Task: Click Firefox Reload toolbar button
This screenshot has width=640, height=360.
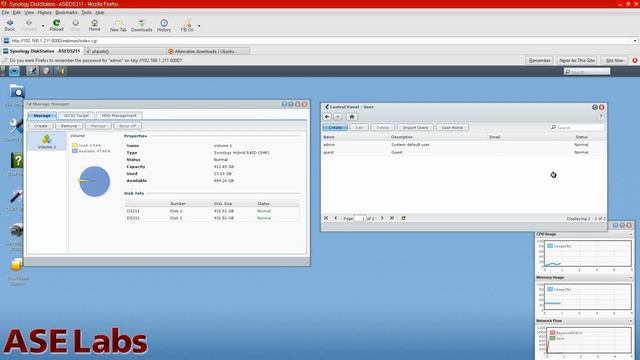Action: point(56,25)
